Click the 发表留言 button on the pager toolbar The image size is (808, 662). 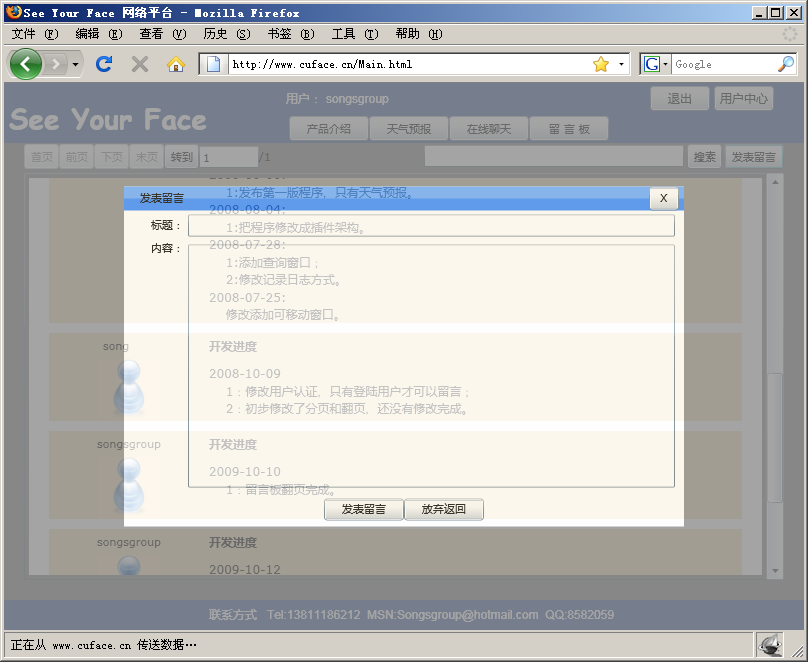click(x=754, y=157)
